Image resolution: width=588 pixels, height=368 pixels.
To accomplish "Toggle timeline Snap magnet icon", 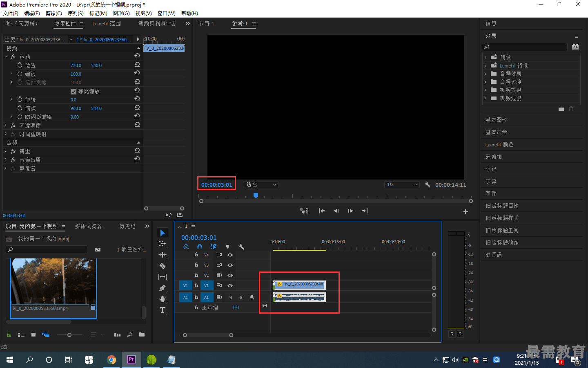I will pos(200,247).
